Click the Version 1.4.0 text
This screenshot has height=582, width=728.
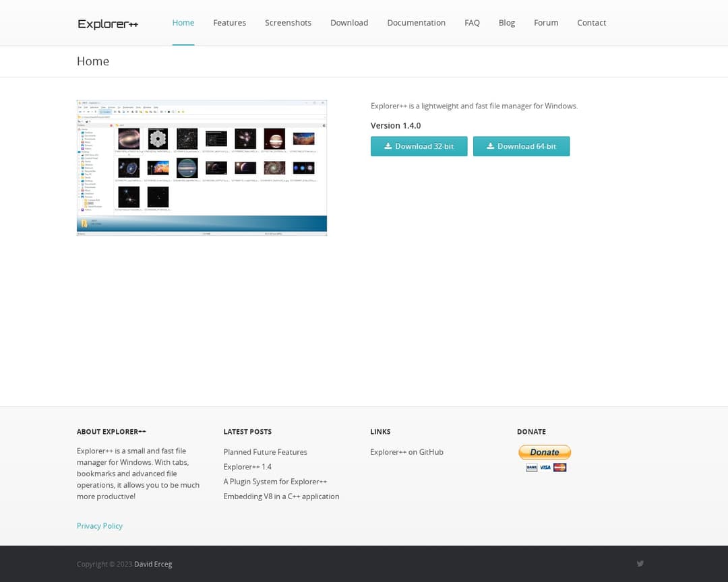click(396, 126)
